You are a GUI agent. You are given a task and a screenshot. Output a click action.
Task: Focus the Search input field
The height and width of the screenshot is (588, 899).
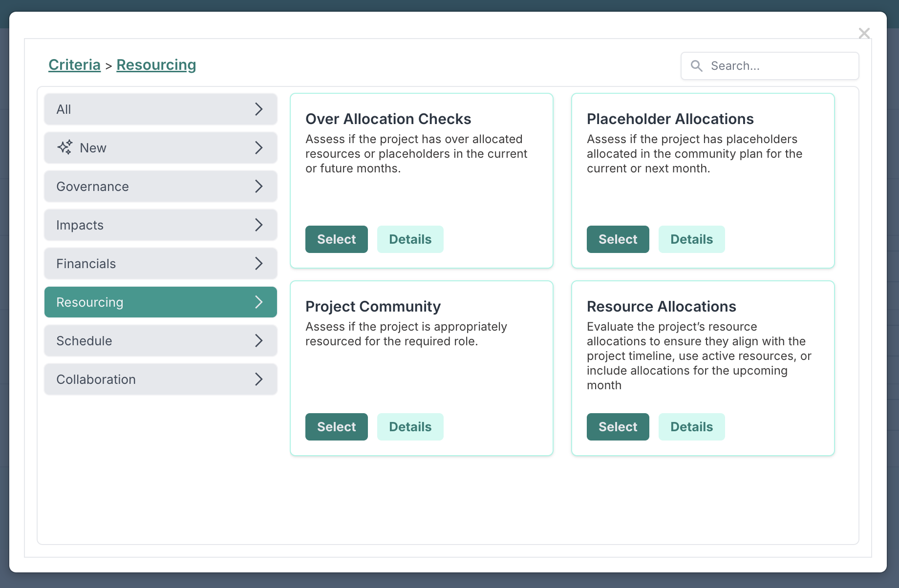pos(770,66)
